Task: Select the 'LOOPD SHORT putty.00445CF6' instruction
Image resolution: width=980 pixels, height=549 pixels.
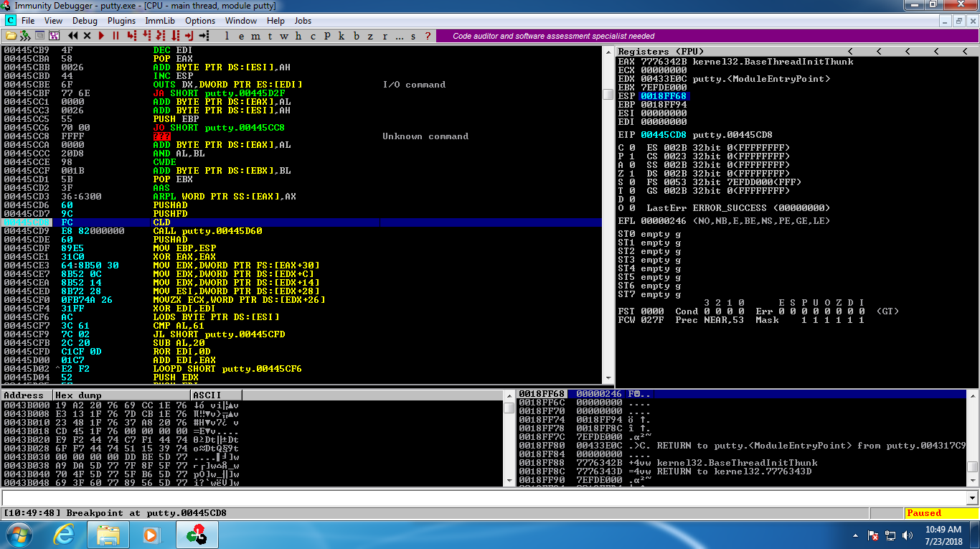Action: pyautogui.click(x=302, y=369)
